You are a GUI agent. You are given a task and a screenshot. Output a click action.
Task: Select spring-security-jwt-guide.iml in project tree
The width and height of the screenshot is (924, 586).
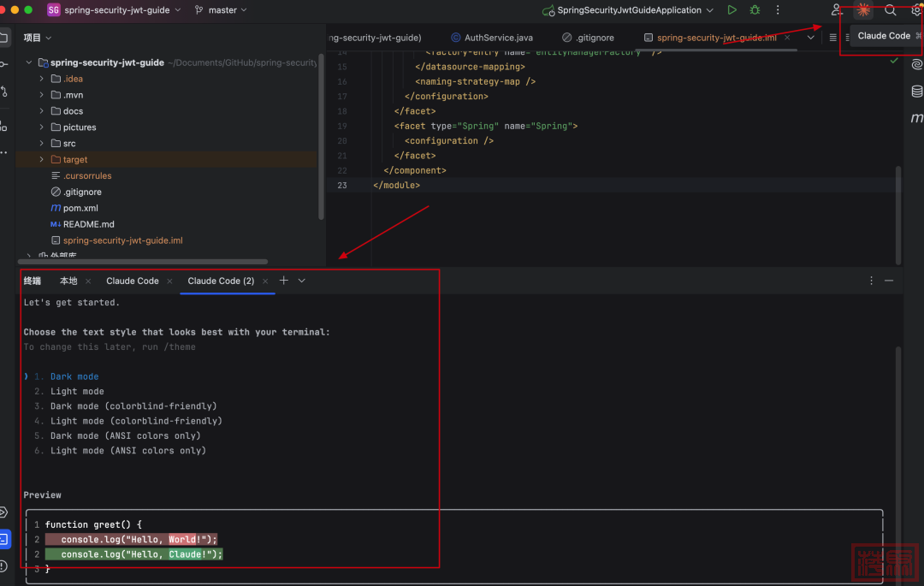122,240
